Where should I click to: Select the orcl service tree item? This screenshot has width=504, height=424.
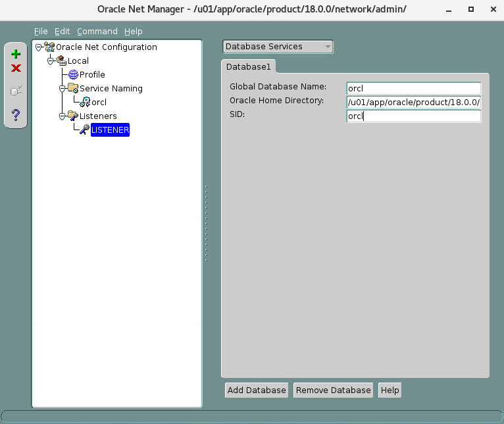[99, 102]
